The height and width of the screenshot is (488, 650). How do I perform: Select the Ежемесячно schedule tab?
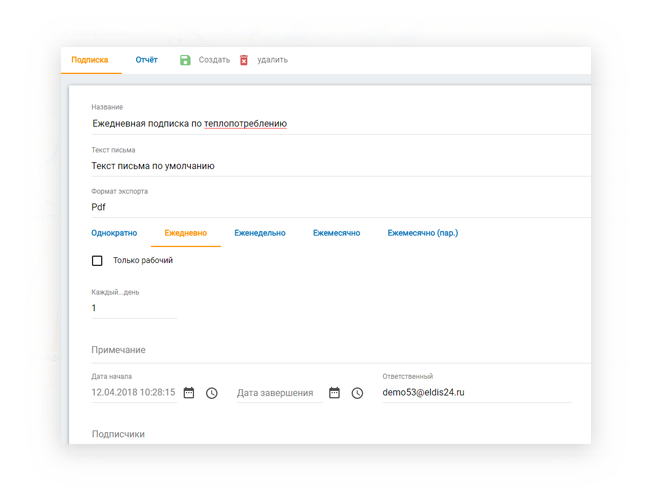point(337,233)
